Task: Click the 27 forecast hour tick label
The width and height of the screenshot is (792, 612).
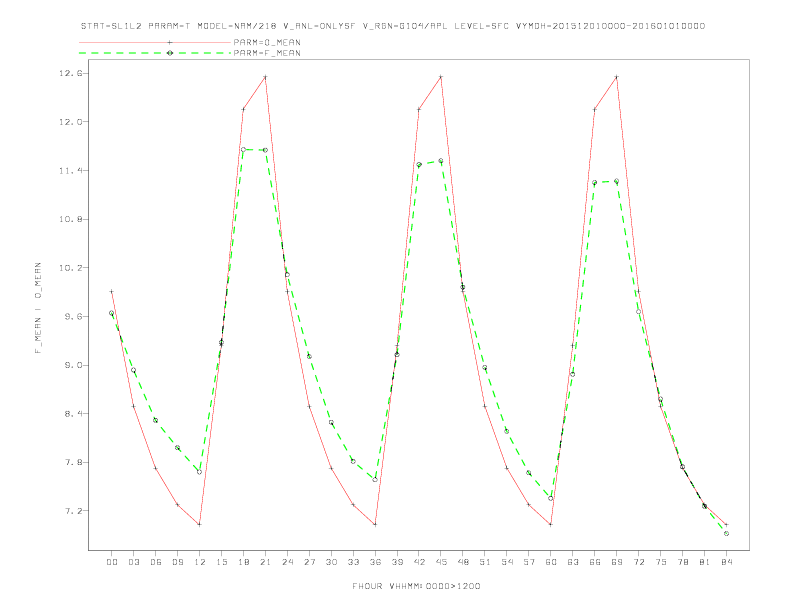Action: (x=309, y=562)
